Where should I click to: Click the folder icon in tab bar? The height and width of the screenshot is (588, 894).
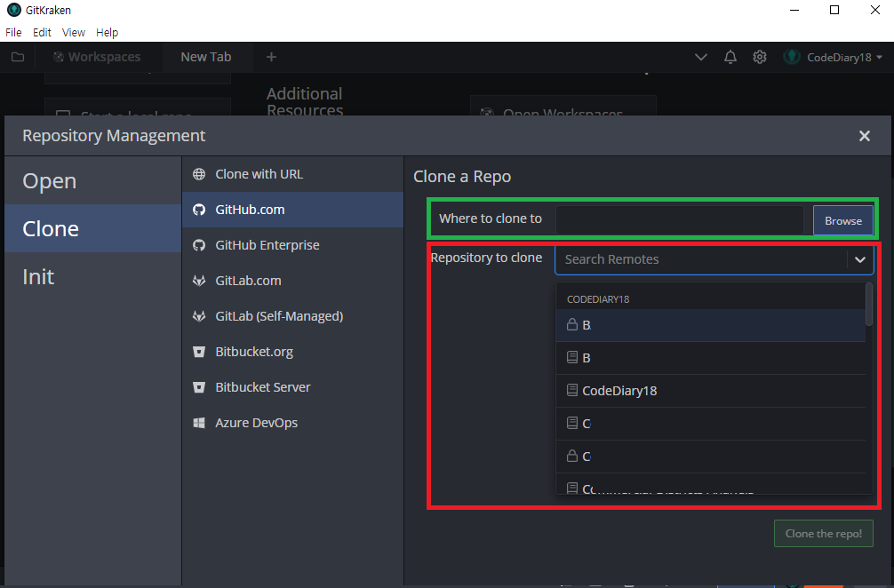click(18, 57)
